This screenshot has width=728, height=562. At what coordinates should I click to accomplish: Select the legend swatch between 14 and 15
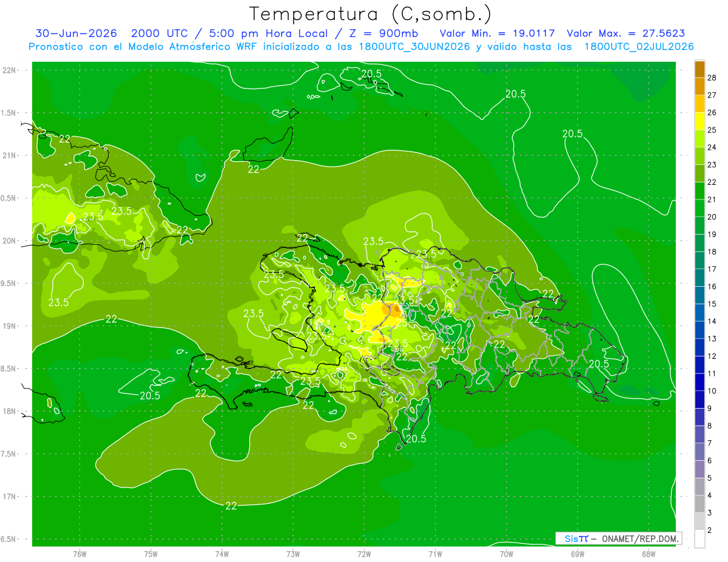pyautogui.click(x=699, y=312)
